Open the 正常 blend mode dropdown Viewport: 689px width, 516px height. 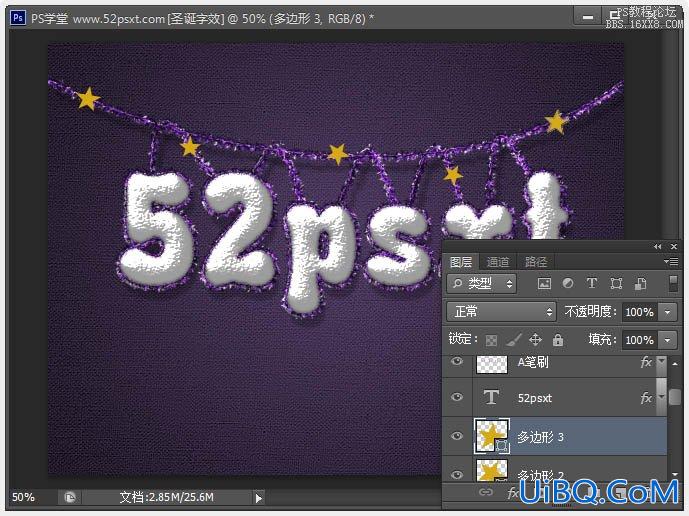pos(501,312)
